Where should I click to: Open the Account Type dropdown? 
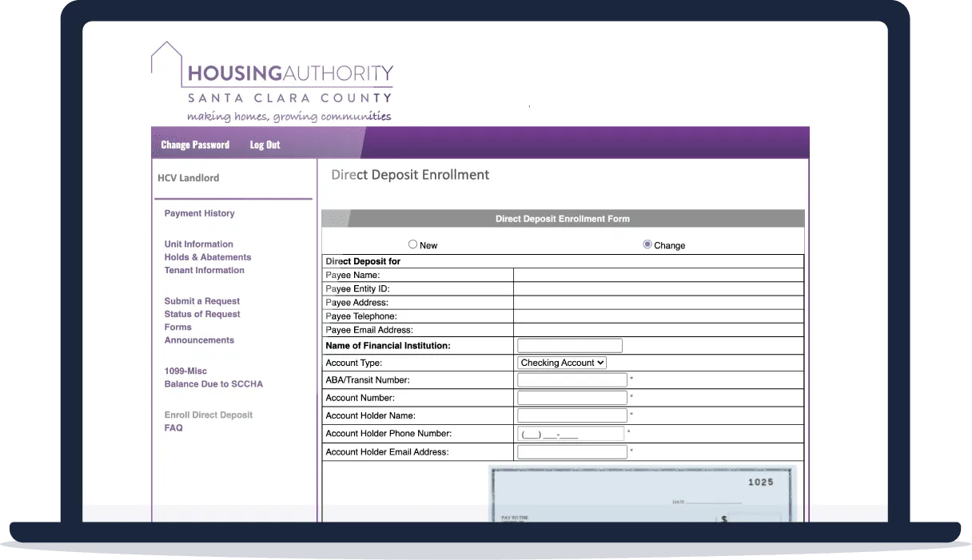coord(562,363)
